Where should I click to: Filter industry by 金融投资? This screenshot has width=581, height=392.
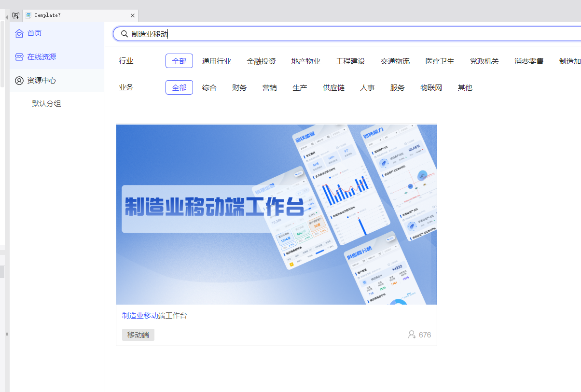[x=261, y=61]
